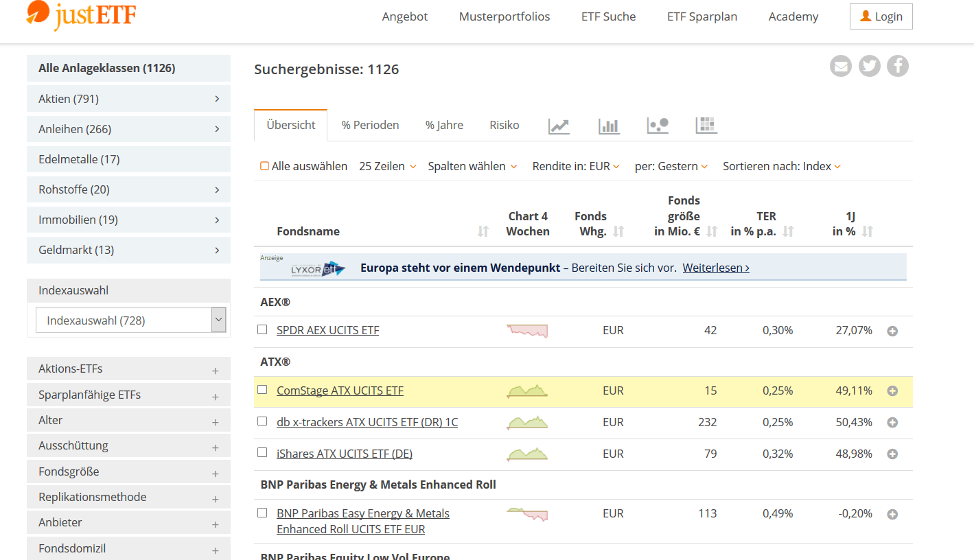Click the Lyxor ETF ad logo
Screen dimensions: 974x560
(x=317, y=269)
